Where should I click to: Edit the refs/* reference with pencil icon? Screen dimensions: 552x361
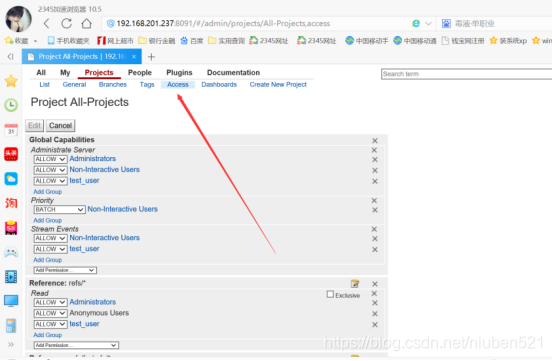click(355, 284)
